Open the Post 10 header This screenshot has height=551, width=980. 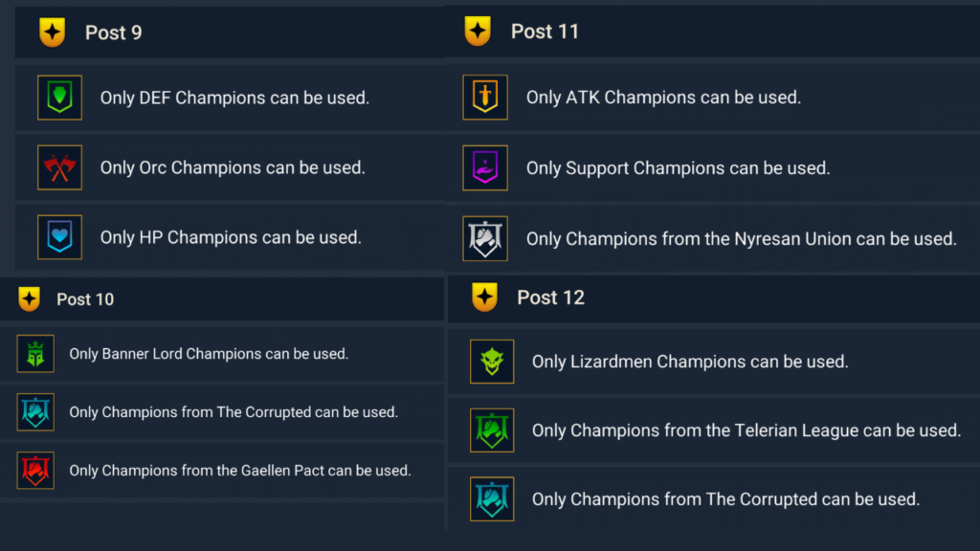(85, 299)
